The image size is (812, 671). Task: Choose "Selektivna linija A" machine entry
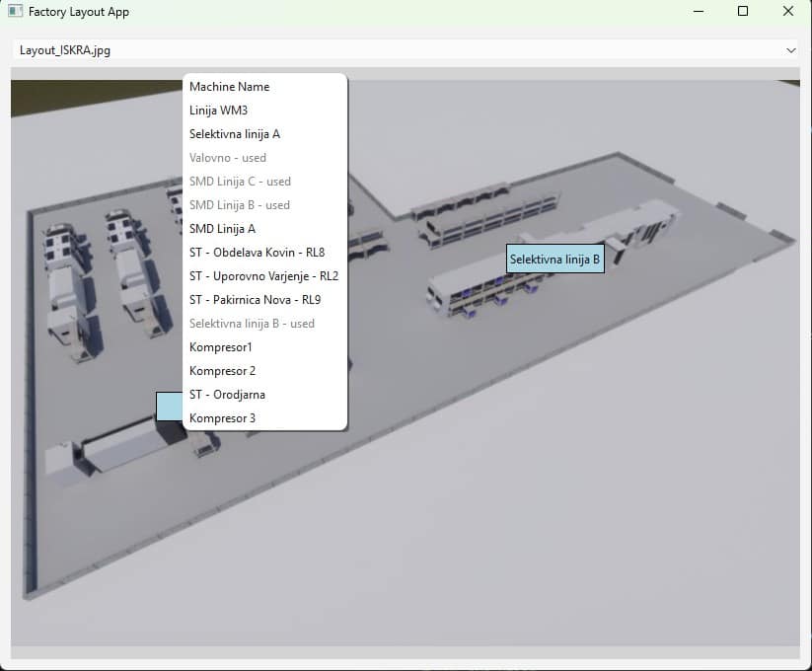point(235,133)
